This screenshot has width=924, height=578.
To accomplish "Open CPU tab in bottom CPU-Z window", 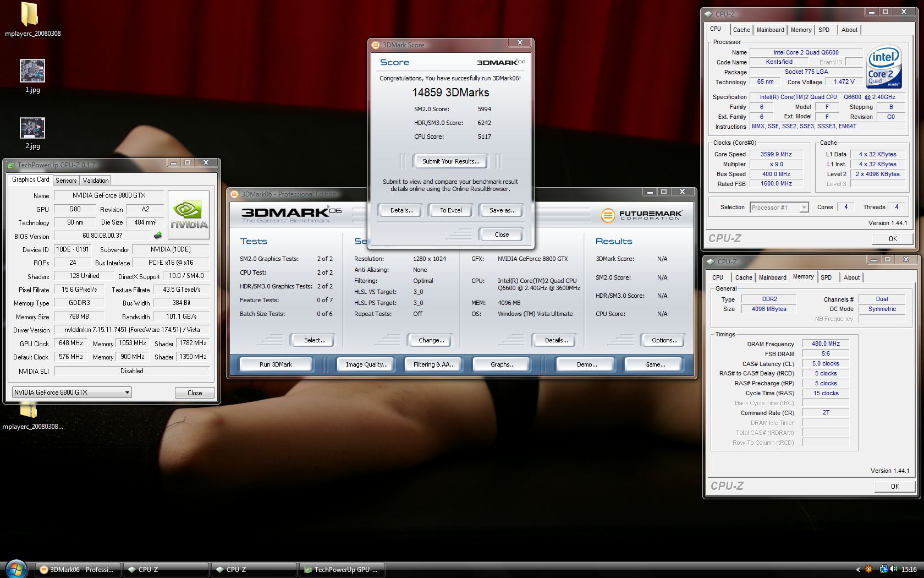I will [x=718, y=277].
